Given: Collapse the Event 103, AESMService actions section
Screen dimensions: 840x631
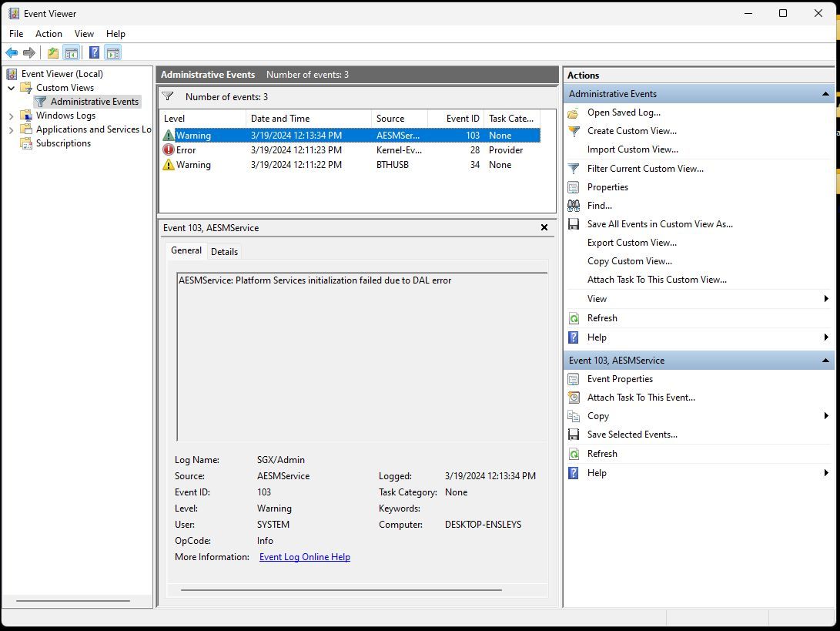Looking at the screenshot, I should point(825,361).
